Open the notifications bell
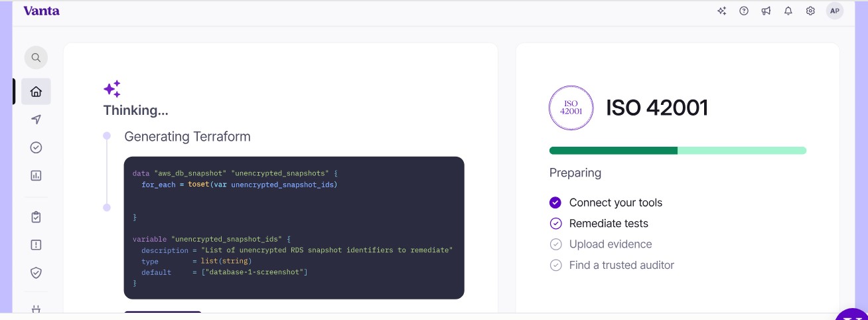This screenshot has height=320, width=868. click(788, 11)
